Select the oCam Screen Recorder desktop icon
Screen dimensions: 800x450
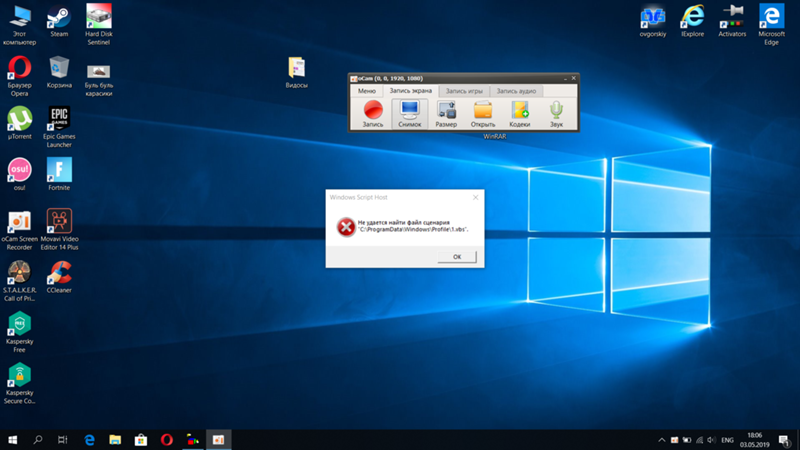[19, 230]
